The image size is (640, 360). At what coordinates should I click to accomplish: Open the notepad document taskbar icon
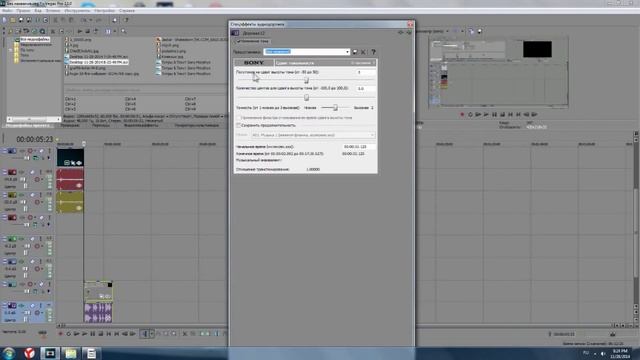tap(91, 353)
